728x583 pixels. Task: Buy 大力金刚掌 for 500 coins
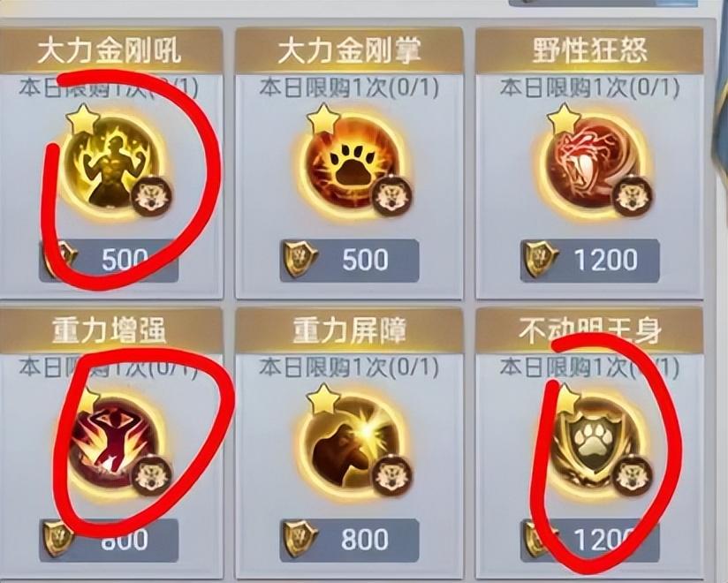click(350, 260)
